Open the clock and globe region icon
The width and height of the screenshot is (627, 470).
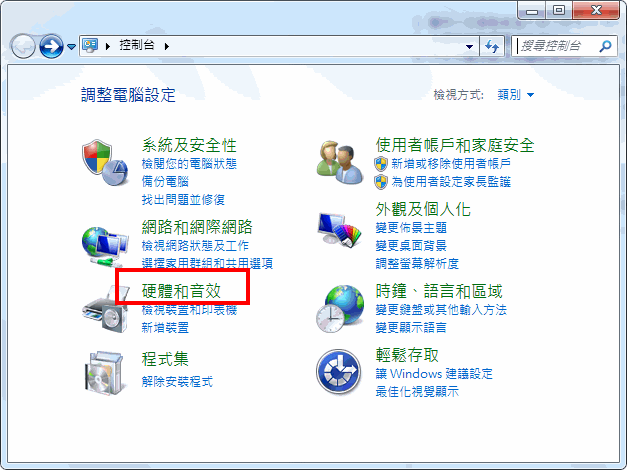click(339, 308)
